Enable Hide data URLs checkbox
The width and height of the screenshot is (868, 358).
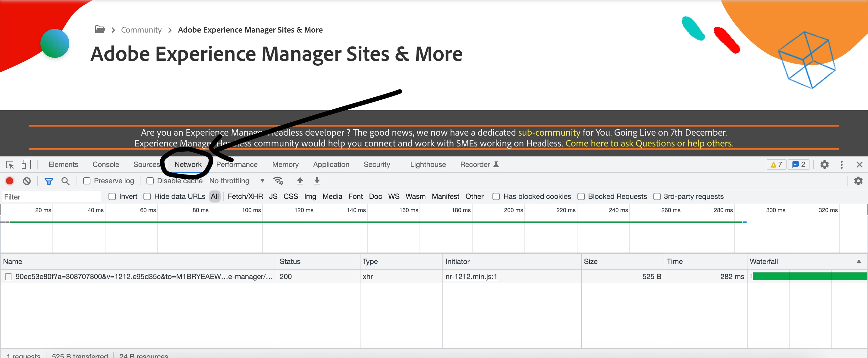point(147,196)
